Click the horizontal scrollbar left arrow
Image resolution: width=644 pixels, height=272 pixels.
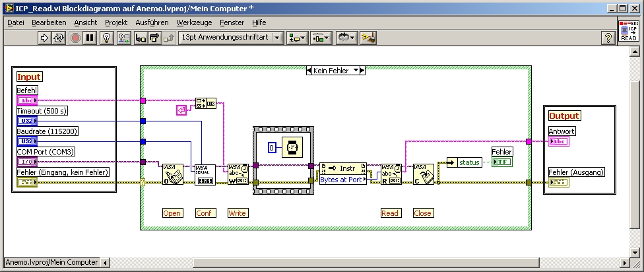[105, 263]
